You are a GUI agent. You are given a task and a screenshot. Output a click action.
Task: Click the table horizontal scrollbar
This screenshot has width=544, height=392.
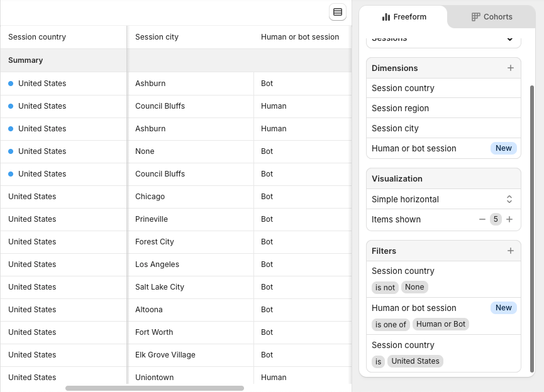point(155,388)
